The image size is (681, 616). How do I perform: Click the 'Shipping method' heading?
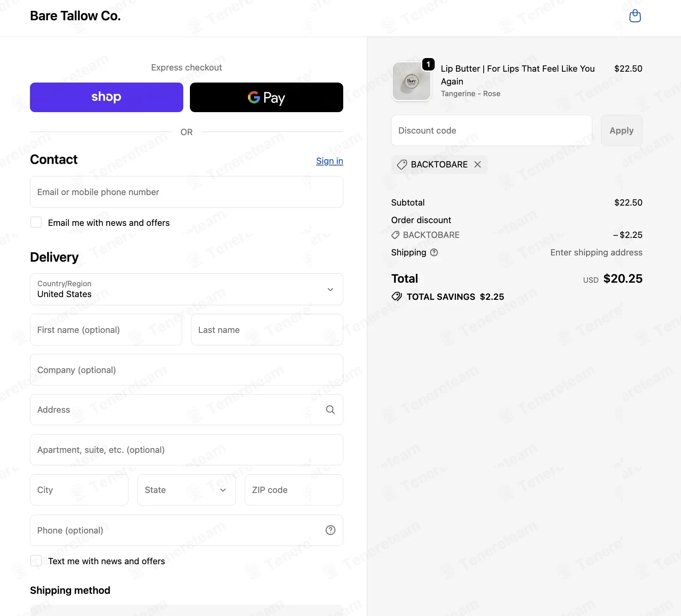(70, 590)
